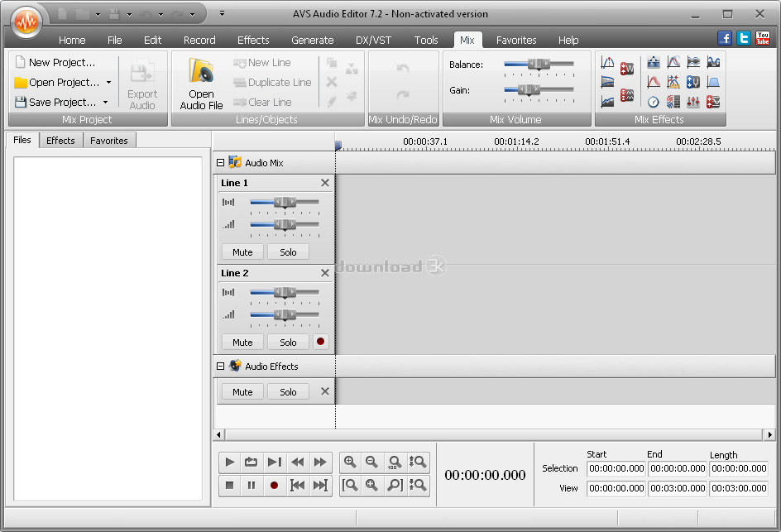
Task: Open the Effects ribbon tab
Action: tap(253, 40)
